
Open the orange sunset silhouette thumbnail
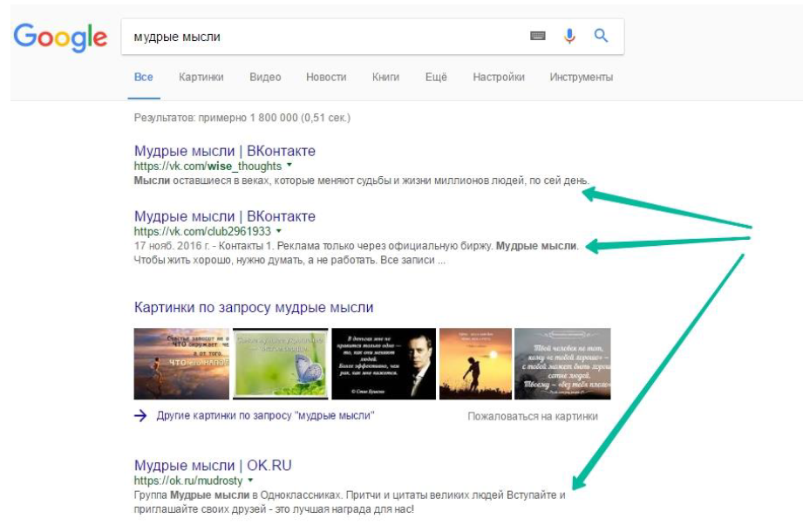coord(475,364)
